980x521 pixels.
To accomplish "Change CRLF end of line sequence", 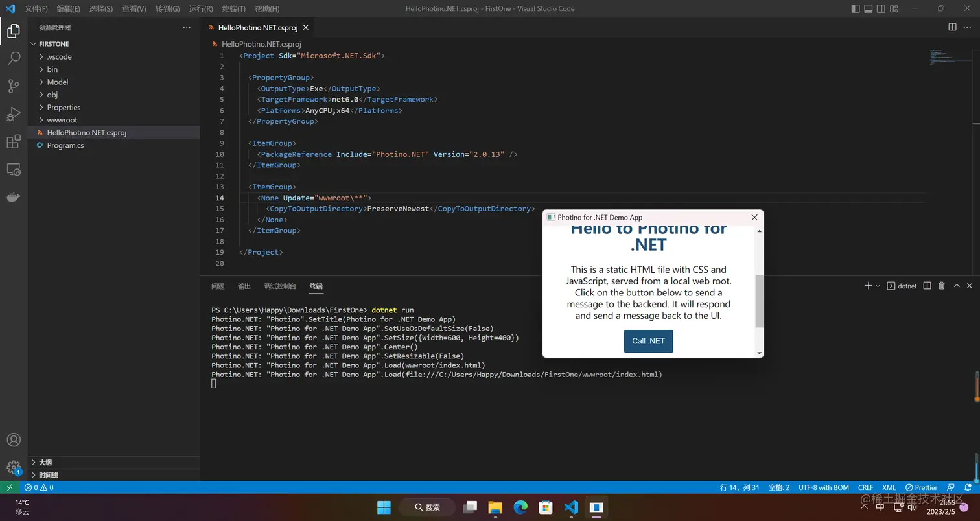I will 865,487.
